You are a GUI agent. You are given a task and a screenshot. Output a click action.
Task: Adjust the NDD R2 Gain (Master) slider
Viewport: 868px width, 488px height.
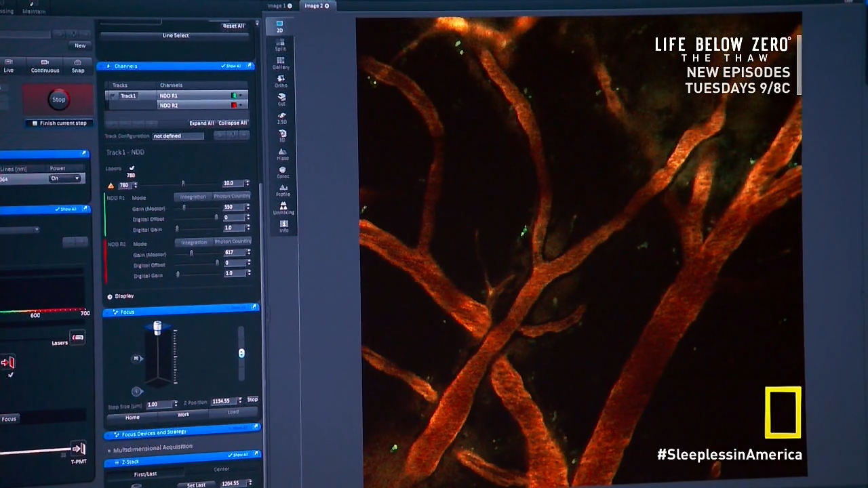[192, 253]
